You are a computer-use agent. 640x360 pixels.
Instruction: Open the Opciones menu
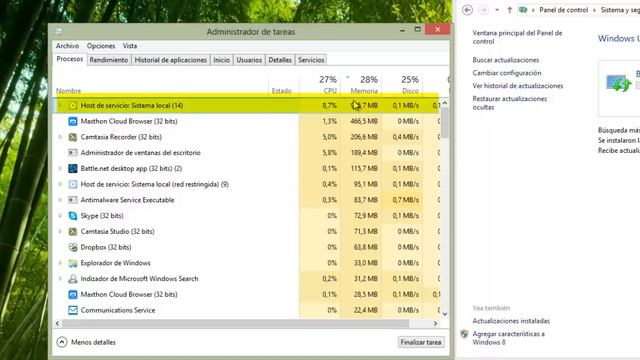click(101, 46)
